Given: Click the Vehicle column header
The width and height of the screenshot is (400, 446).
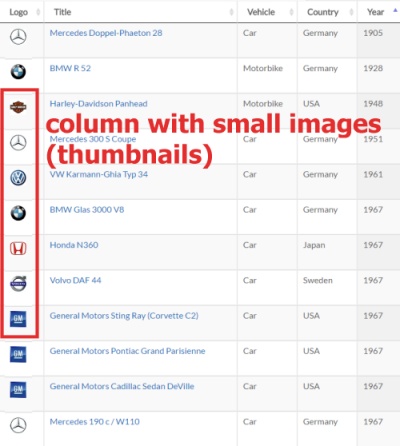Looking at the screenshot, I should (x=267, y=12).
